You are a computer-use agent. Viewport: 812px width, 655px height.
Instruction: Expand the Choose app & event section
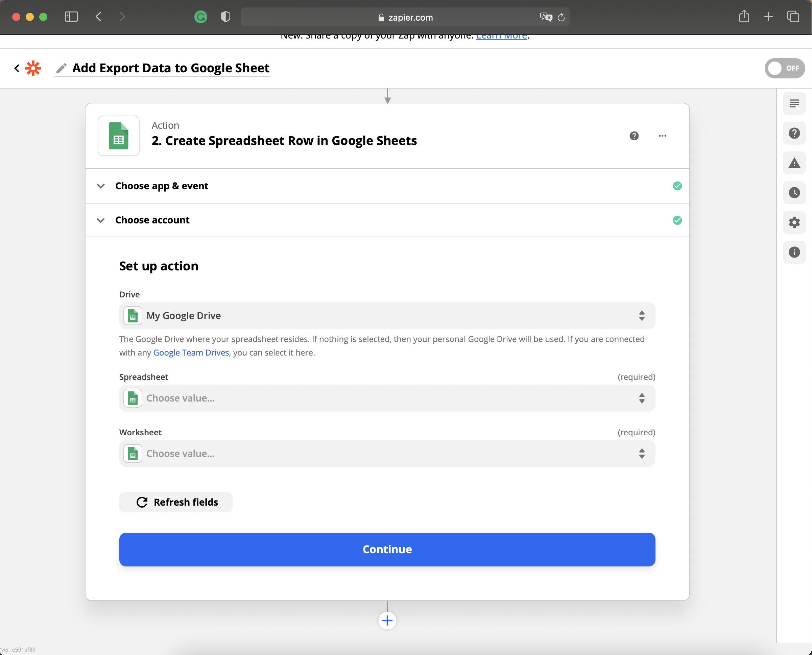pyautogui.click(x=162, y=186)
